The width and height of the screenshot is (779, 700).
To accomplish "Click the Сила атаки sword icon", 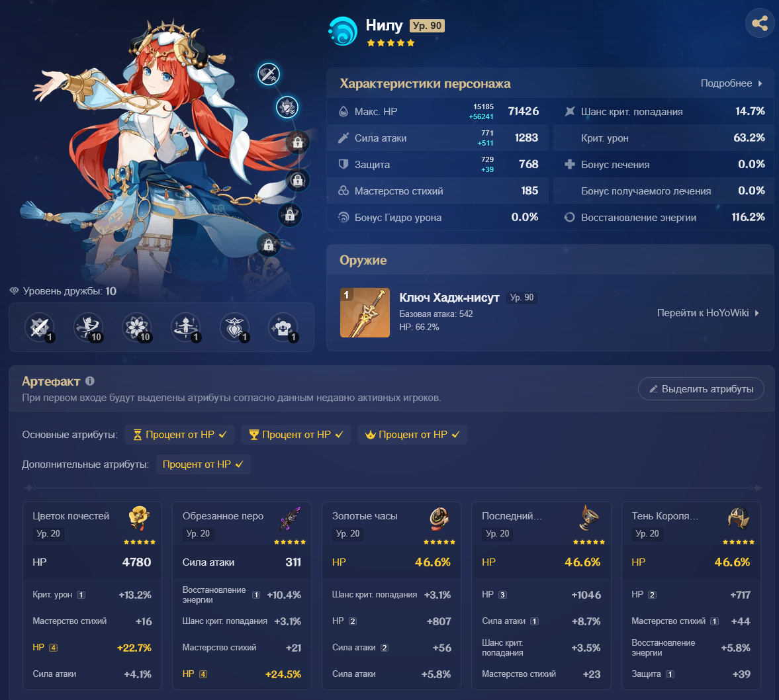I will click(344, 138).
